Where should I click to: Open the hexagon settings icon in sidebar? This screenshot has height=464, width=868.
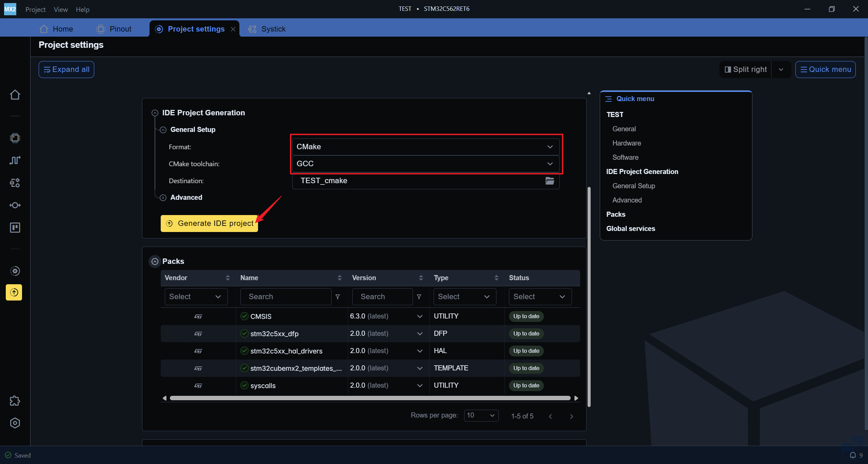[x=15, y=423]
